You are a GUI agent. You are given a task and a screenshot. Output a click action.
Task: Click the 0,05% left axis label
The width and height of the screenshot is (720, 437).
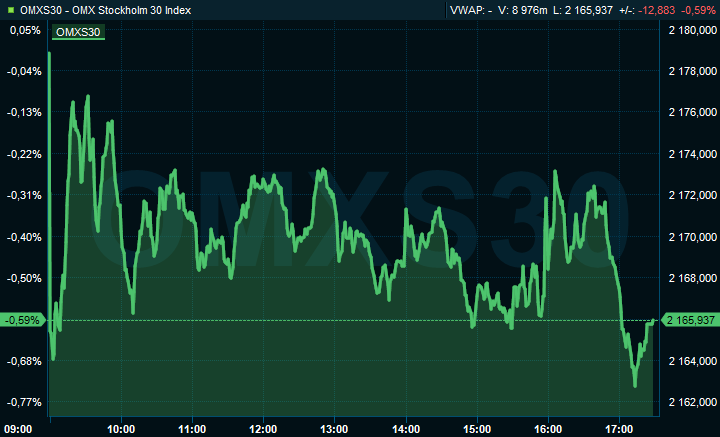(x=25, y=30)
